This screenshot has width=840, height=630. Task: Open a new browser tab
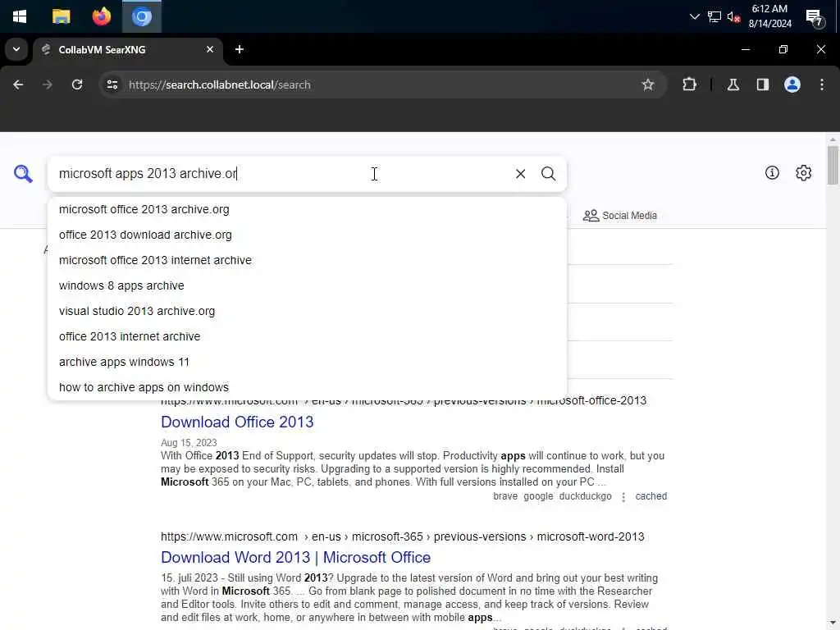pyautogui.click(x=240, y=49)
